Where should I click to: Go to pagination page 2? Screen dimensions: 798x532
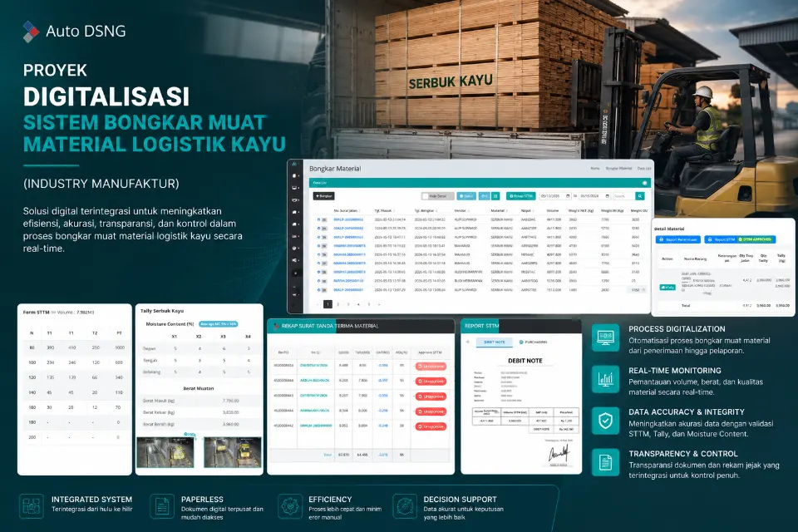(x=338, y=304)
